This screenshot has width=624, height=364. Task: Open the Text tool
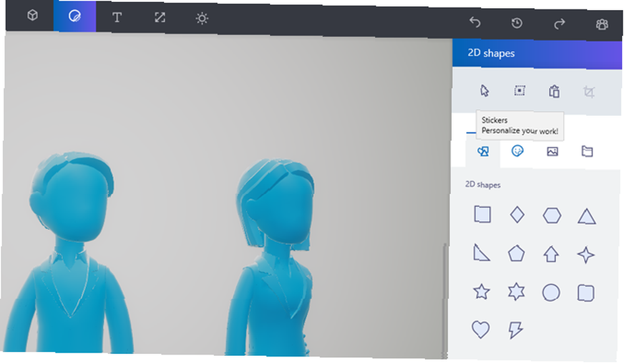tap(117, 17)
